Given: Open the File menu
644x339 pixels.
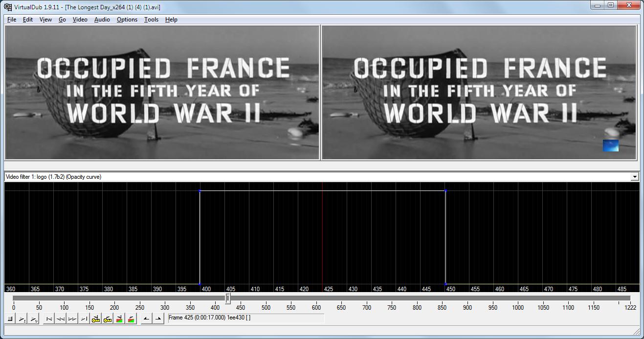Looking at the screenshot, I should click(x=12, y=20).
